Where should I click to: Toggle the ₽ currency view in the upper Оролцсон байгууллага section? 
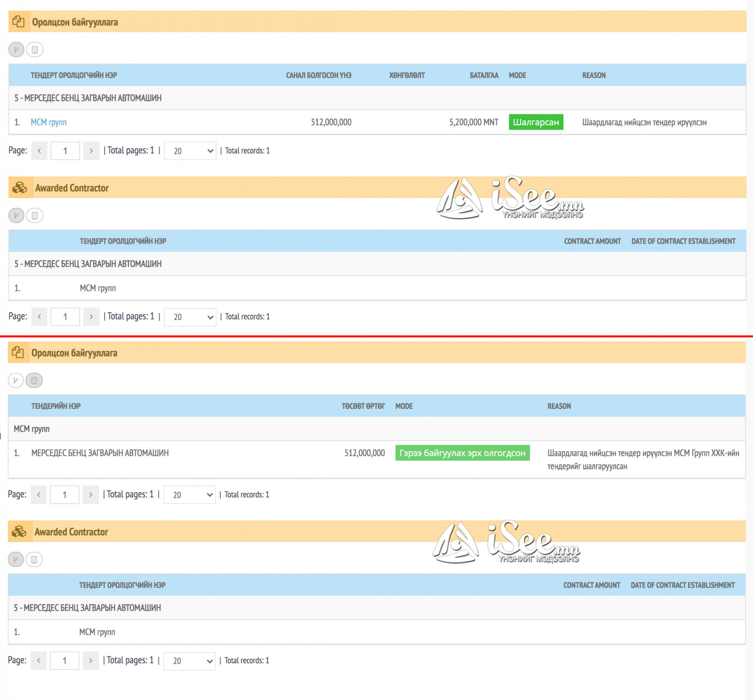tap(16, 49)
